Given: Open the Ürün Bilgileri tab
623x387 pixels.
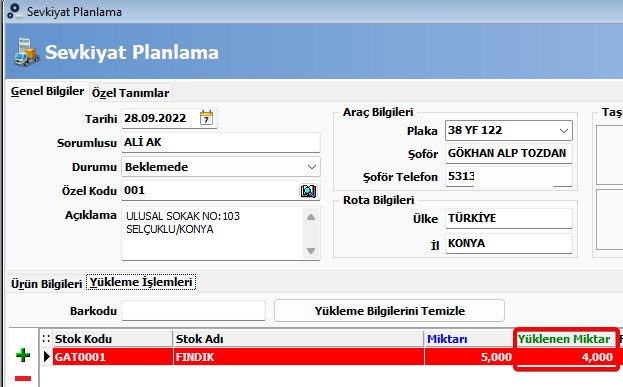Looking at the screenshot, I should pos(46,284).
